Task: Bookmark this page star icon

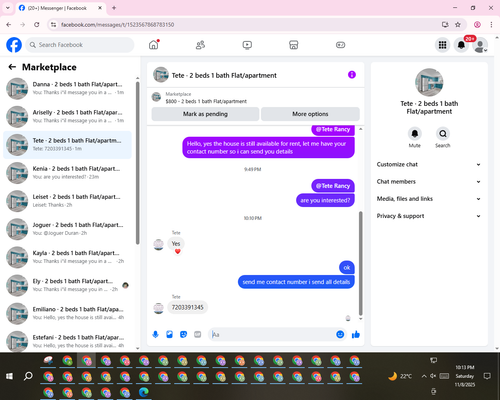Action: (458, 24)
